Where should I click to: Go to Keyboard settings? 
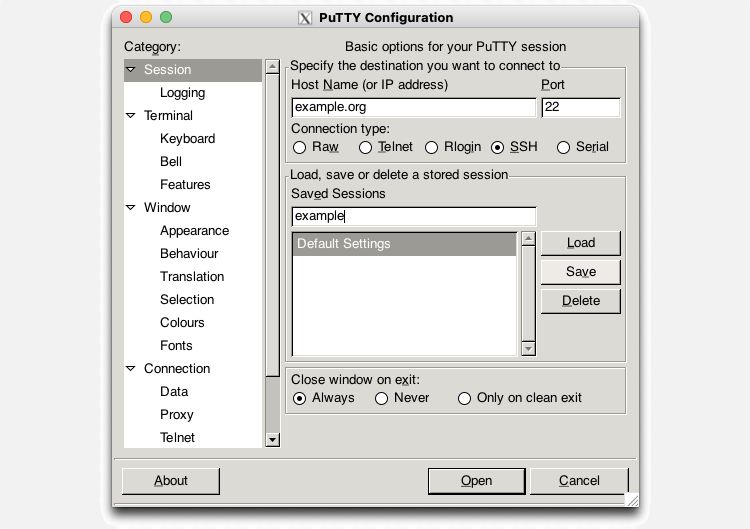187,139
